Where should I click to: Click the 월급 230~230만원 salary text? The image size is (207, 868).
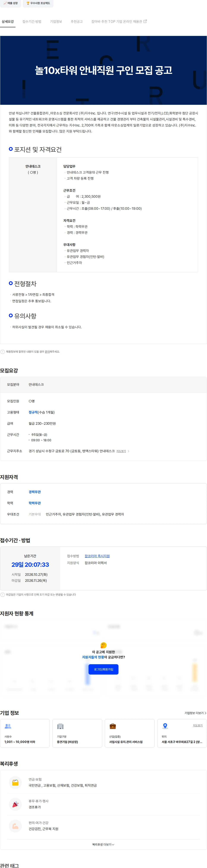coord(42,423)
